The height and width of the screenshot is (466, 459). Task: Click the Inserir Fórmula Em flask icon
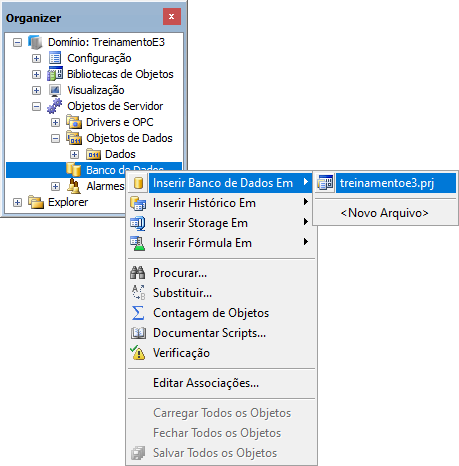click(x=138, y=243)
